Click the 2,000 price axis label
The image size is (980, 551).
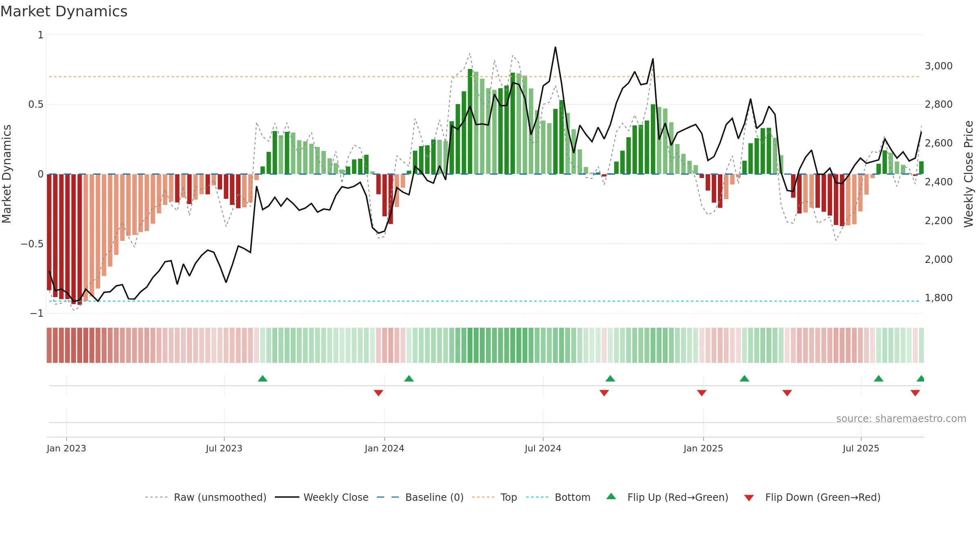click(x=938, y=260)
